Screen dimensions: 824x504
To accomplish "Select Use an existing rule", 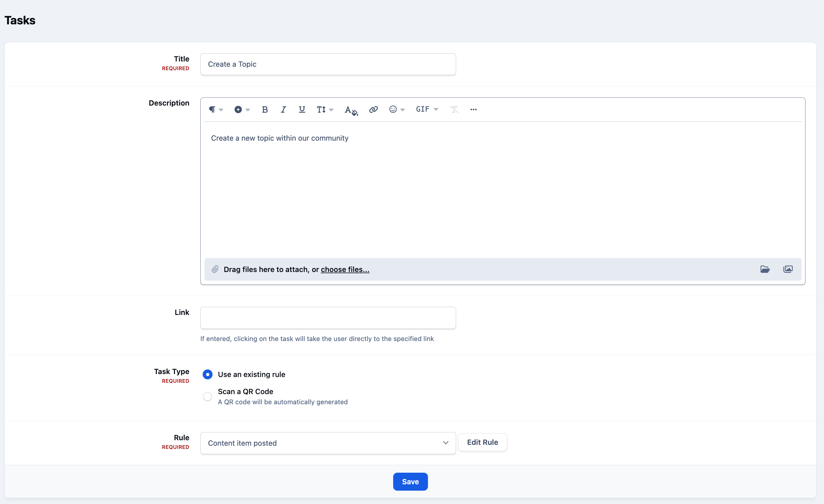I will 207,374.
